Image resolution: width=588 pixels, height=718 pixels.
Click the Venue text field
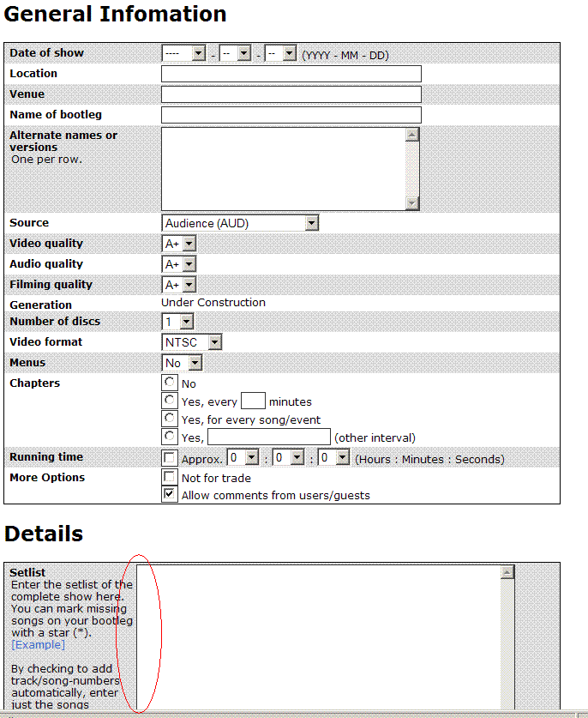291,94
